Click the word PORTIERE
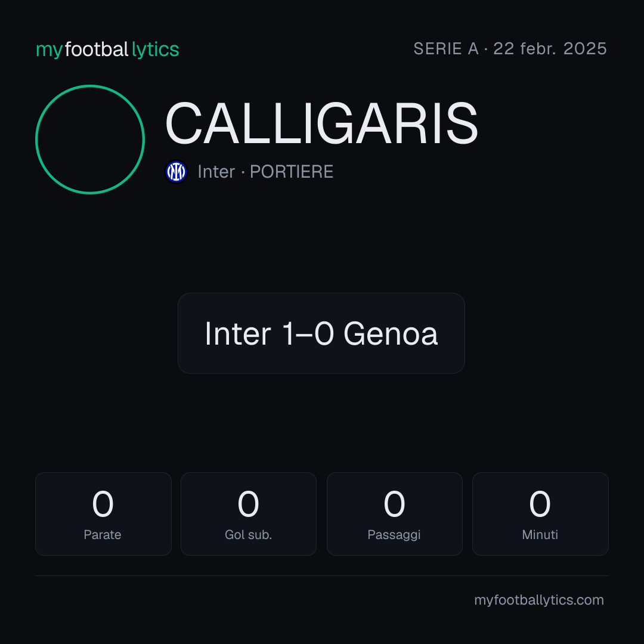644x644 pixels. 292,172
